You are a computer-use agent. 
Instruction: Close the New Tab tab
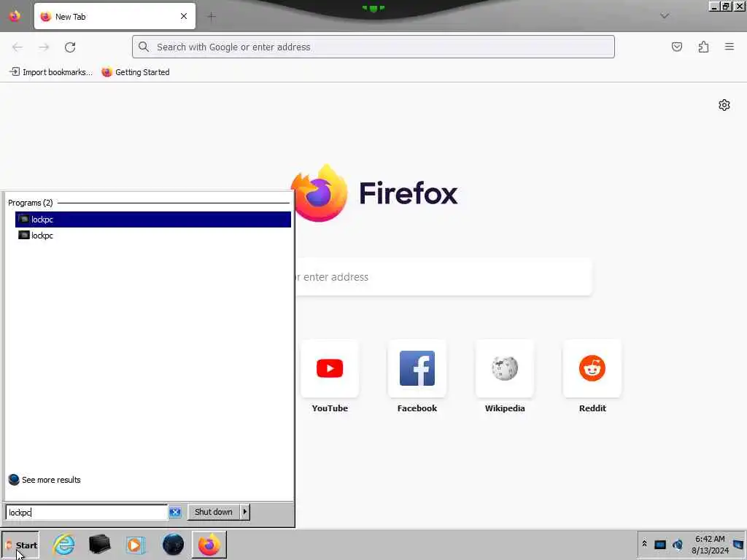click(x=183, y=16)
